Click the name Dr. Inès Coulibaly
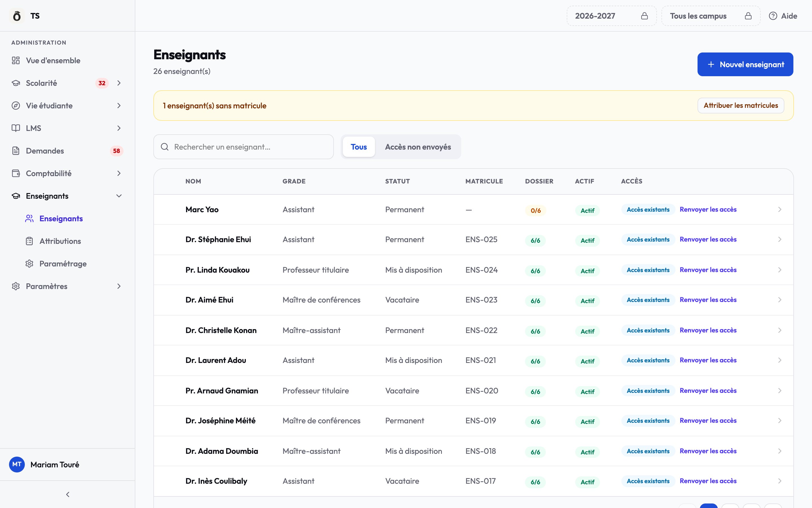 click(x=216, y=481)
